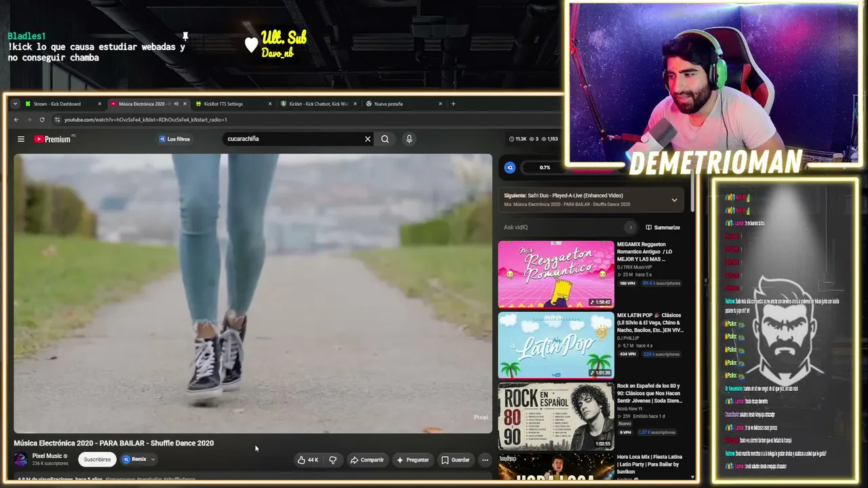Viewport: 868px width, 488px height.
Task: Type in the Ask vidIQ field
Action: tap(563, 228)
